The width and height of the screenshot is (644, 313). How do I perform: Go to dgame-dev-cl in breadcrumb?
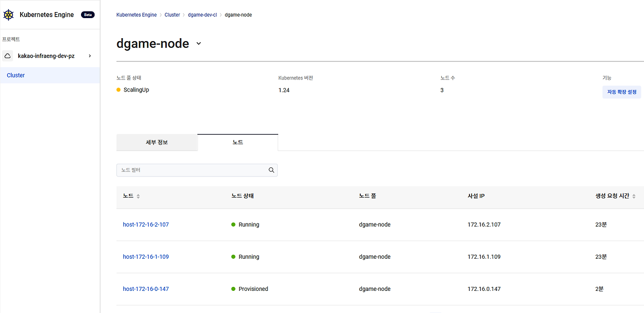coord(202,15)
